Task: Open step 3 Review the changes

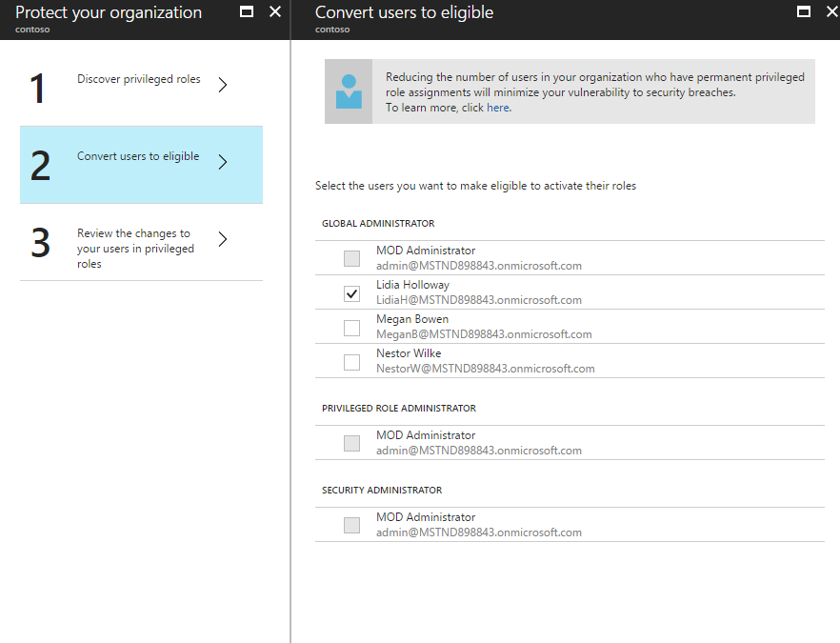Action: pyautogui.click(x=135, y=249)
